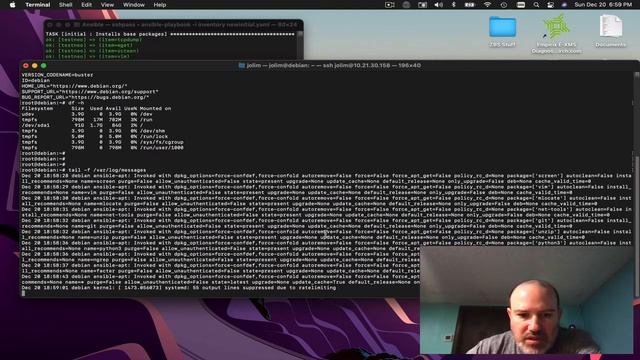
Task: Click the tail -f /var/log/messages command
Action: click(84, 170)
